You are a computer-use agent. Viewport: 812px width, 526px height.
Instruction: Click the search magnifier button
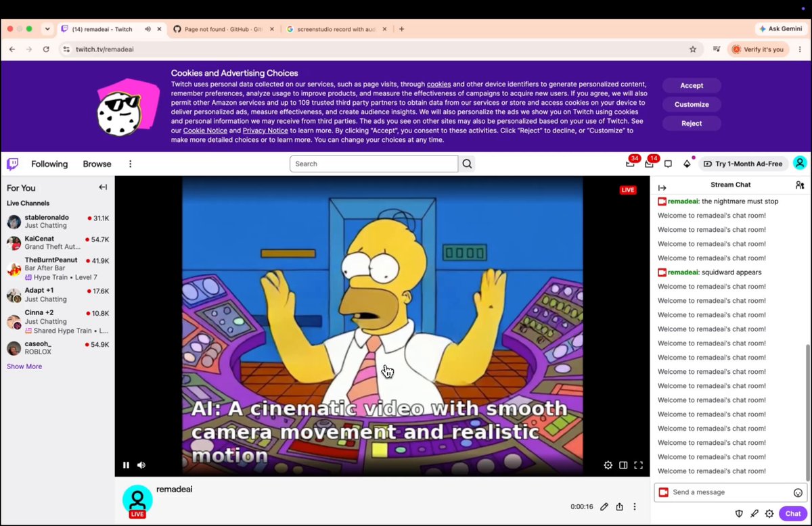pyautogui.click(x=467, y=164)
